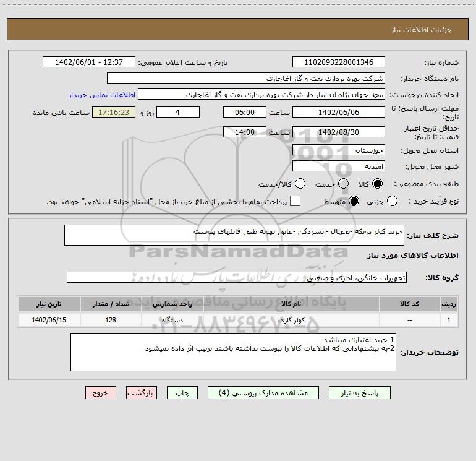Image resolution: width=476 pixels, height=461 pixels.
Task: Click the دستگاه unit cell
Action: pos(172,320)
